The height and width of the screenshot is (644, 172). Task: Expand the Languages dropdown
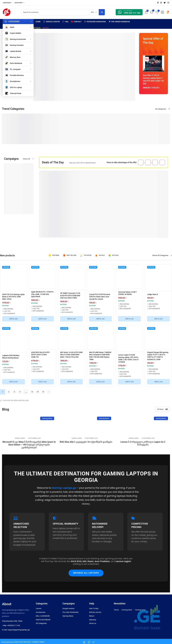pyautogui.click(x=8, y=3)
